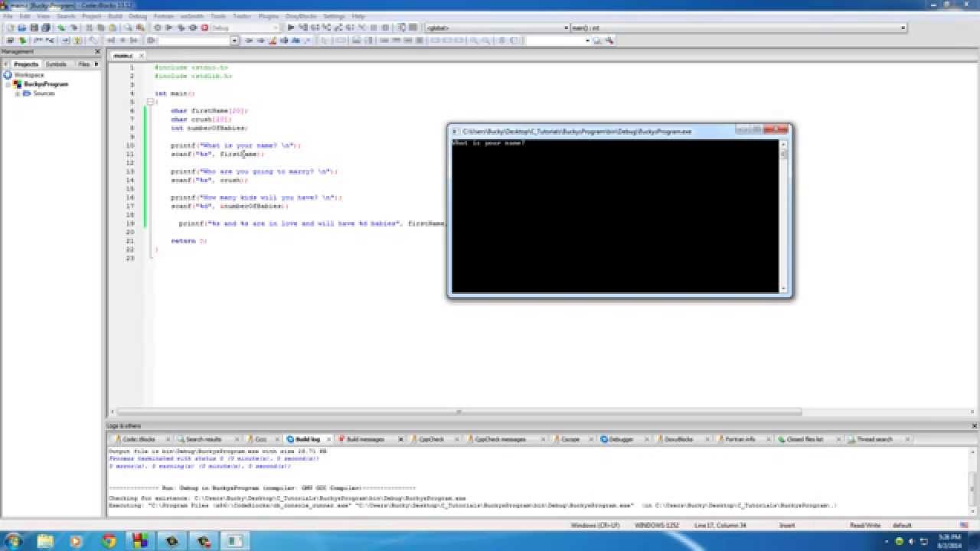Click the Build and run icon
Viewport: 980px width, 551px height.
pyautogui.click(x=181, y=28)
